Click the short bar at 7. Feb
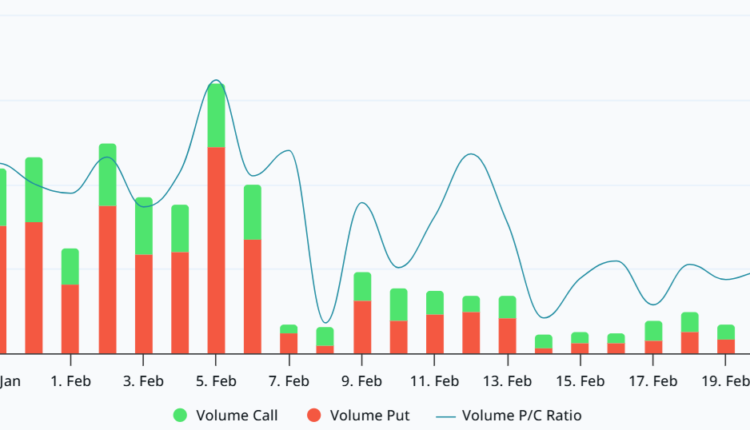 click(289, 340)
